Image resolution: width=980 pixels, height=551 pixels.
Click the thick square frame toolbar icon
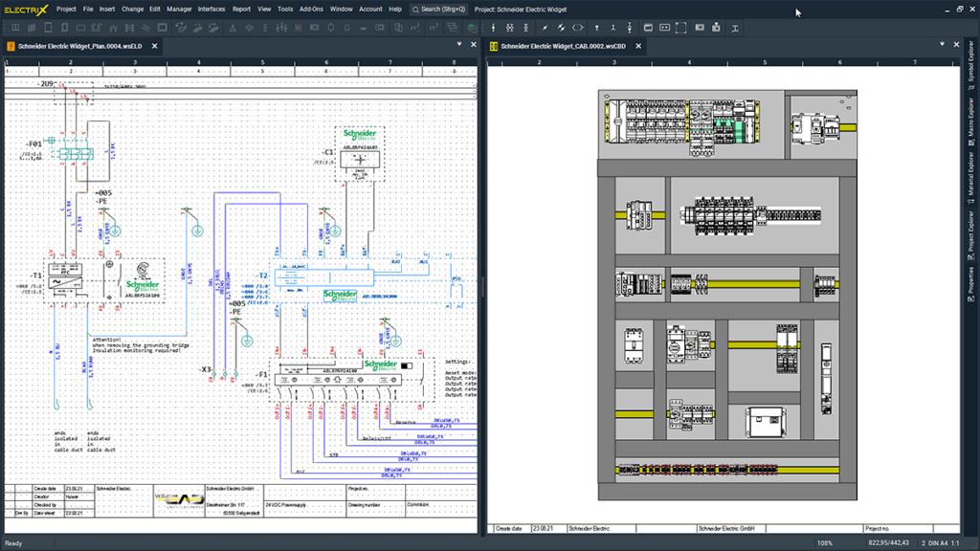pos(163,28)
